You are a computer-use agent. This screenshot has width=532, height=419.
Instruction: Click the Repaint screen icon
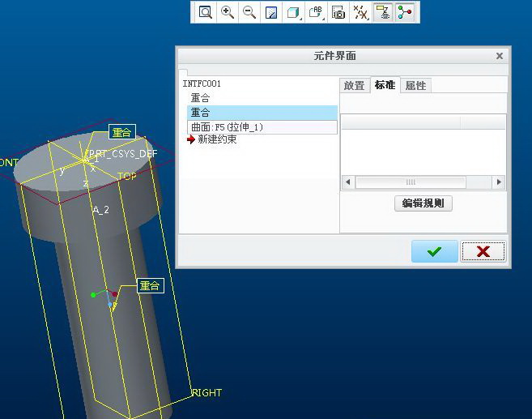[x=271, y=12]
